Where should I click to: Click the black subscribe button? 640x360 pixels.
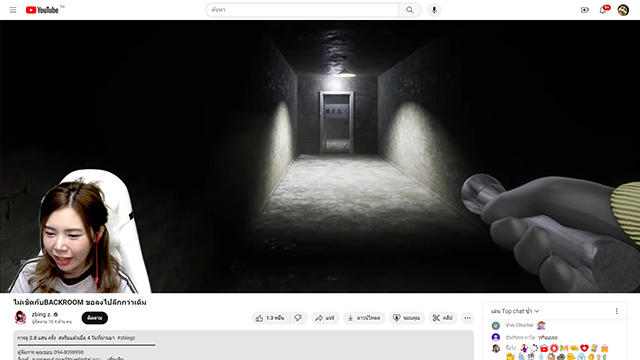(95, 318)
